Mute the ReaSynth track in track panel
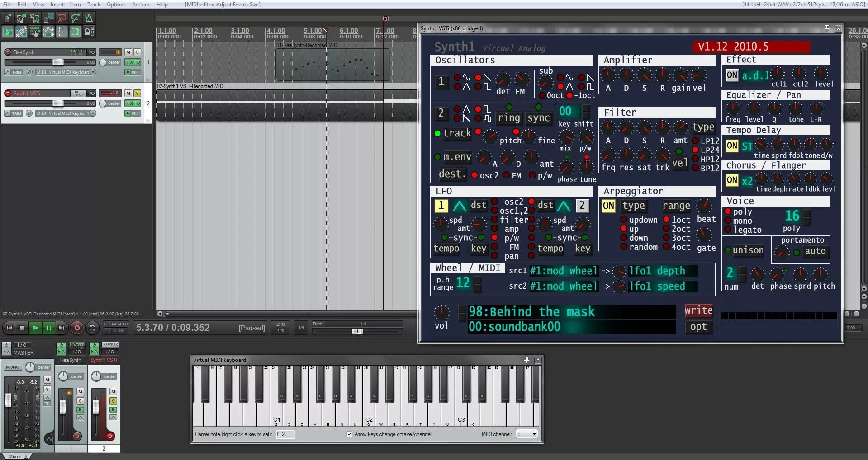 click(x=128, y=52)
